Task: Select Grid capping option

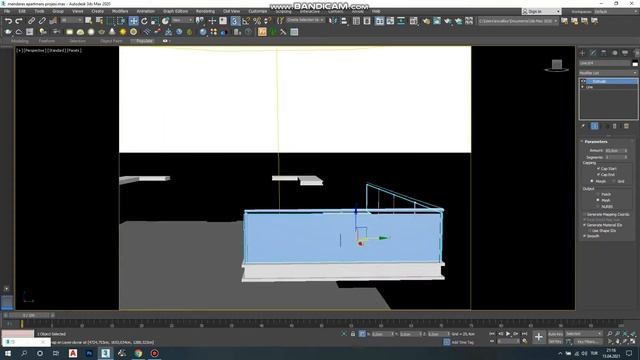Action: (x=614, y=181)
